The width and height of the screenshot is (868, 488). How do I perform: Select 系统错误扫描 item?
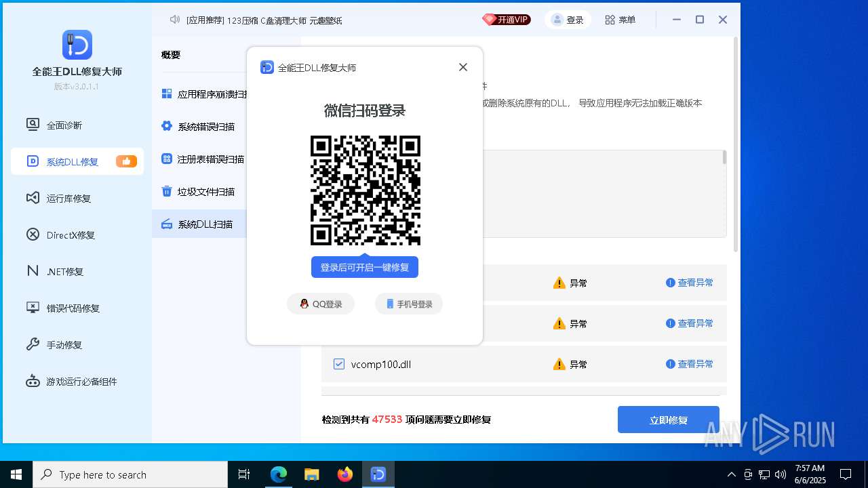point(198,127)
